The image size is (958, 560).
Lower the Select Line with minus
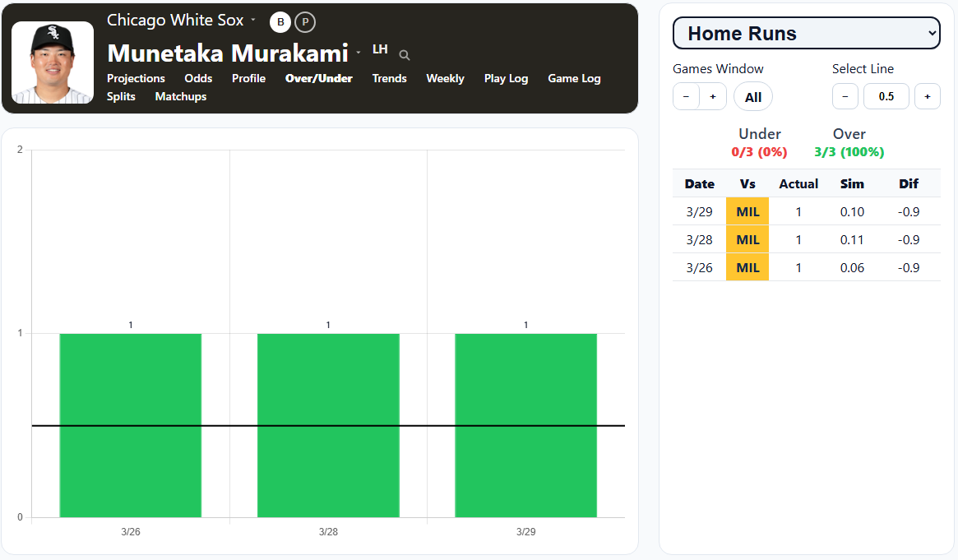[845, 97]
